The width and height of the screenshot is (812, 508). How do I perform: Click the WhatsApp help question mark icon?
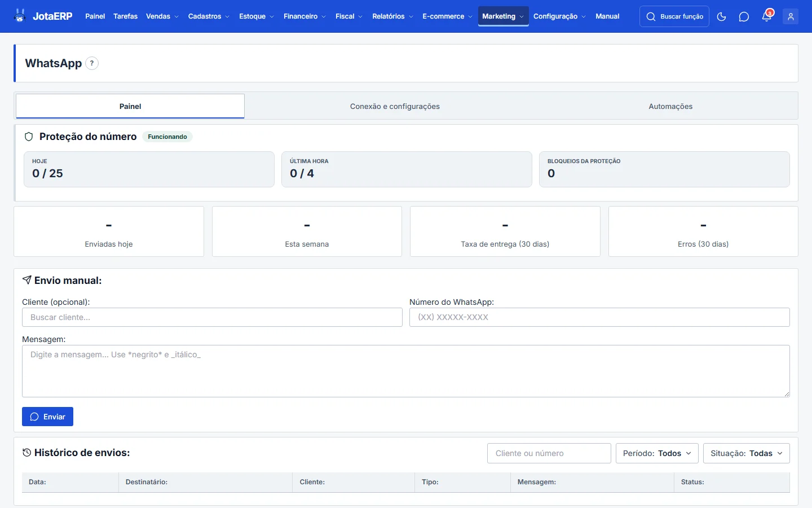click(x=92, y=63)
